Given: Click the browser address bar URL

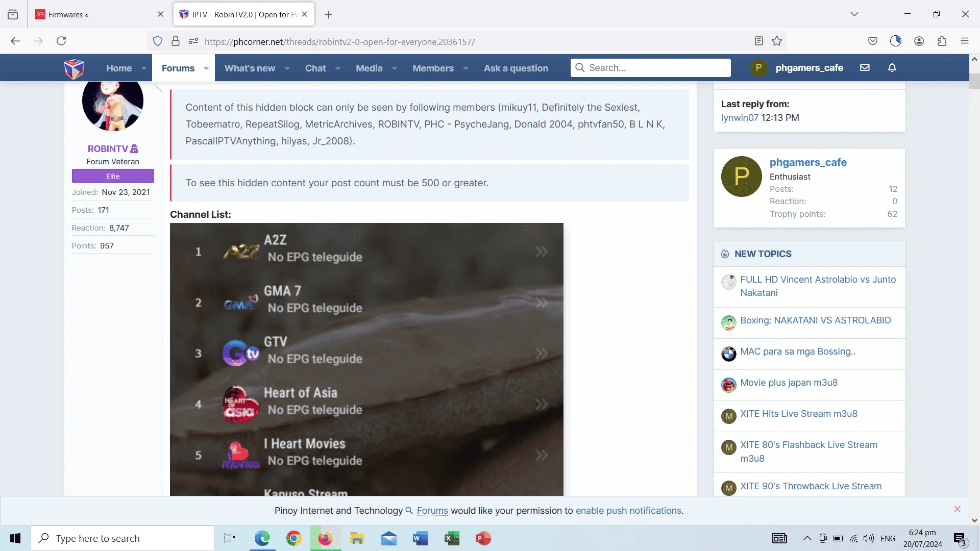Looking at the screenshot, I should coord(340,42).
